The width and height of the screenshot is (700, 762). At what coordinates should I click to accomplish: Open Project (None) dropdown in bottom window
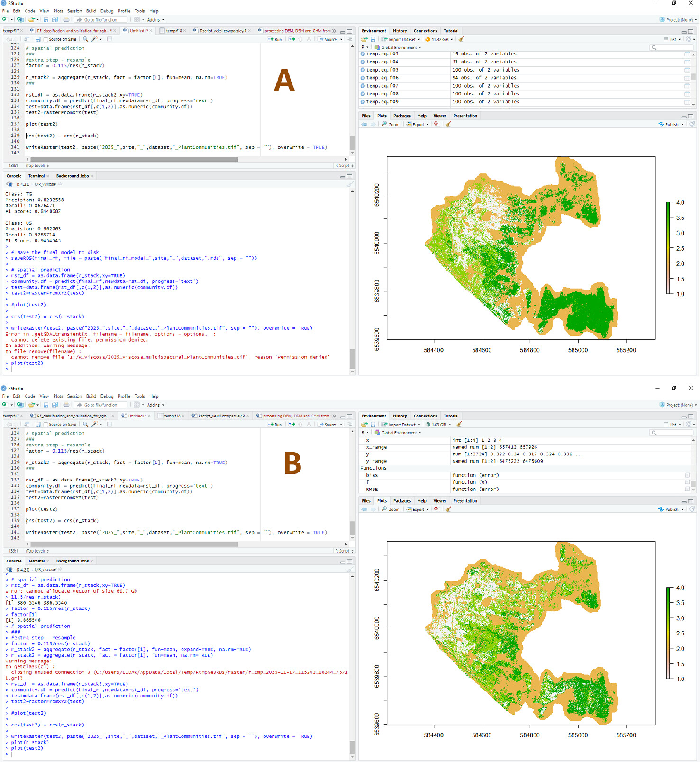(x=678, y=405)
